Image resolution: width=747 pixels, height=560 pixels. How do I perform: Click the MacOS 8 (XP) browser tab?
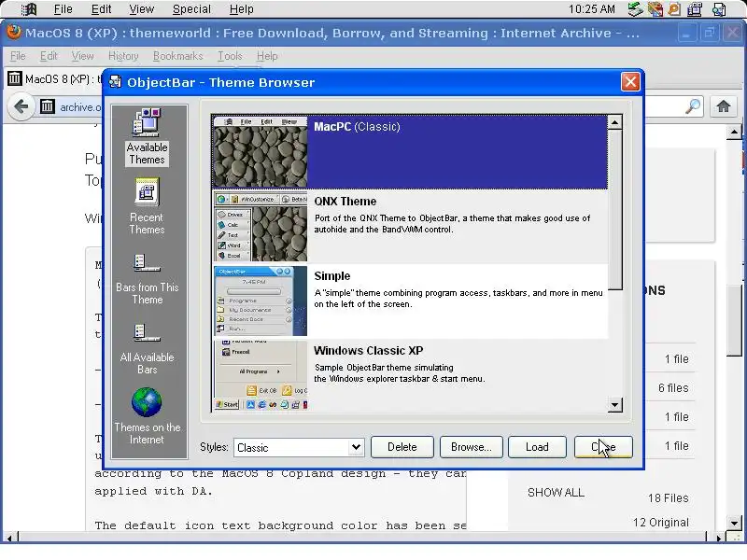pos(53,78)
